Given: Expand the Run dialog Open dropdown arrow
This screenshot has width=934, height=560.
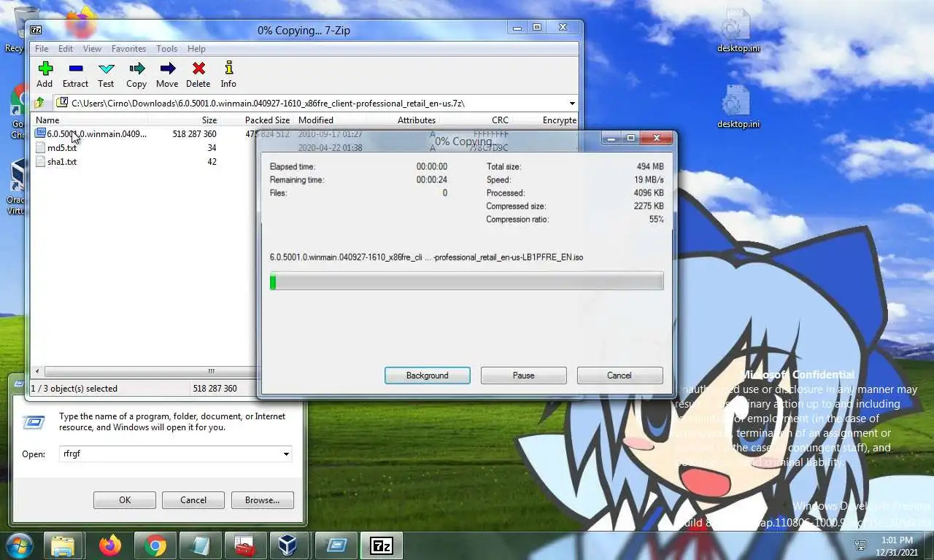Looking at the screenshot, I should click(x=286, y=454).
